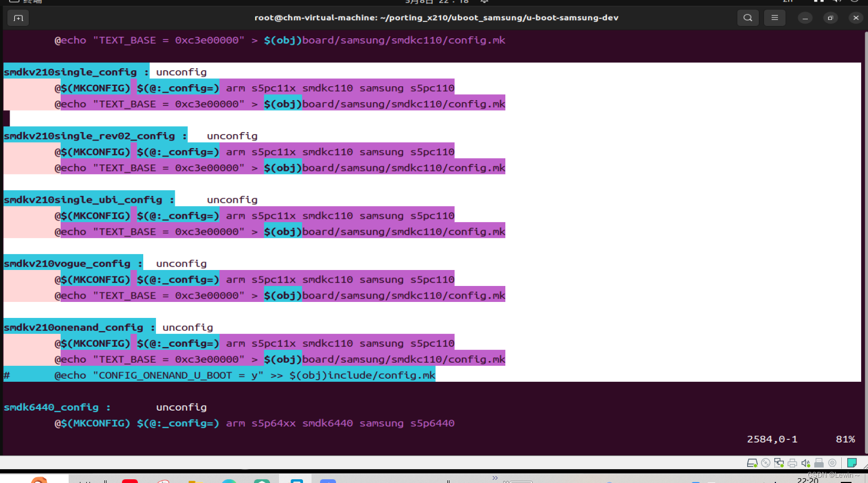Click the VMware USB device status icon
Viewport: 868px width, 483px height.
coord(819,463)
